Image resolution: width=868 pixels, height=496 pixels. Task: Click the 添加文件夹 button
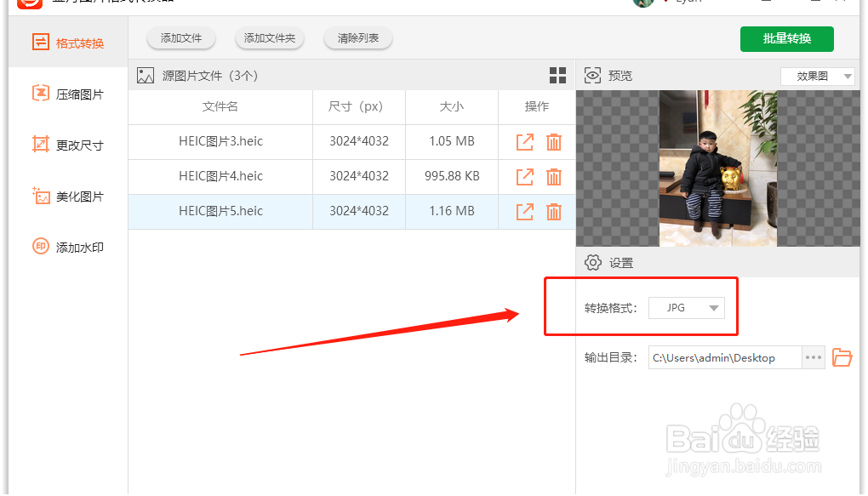(x=270, y=38)
